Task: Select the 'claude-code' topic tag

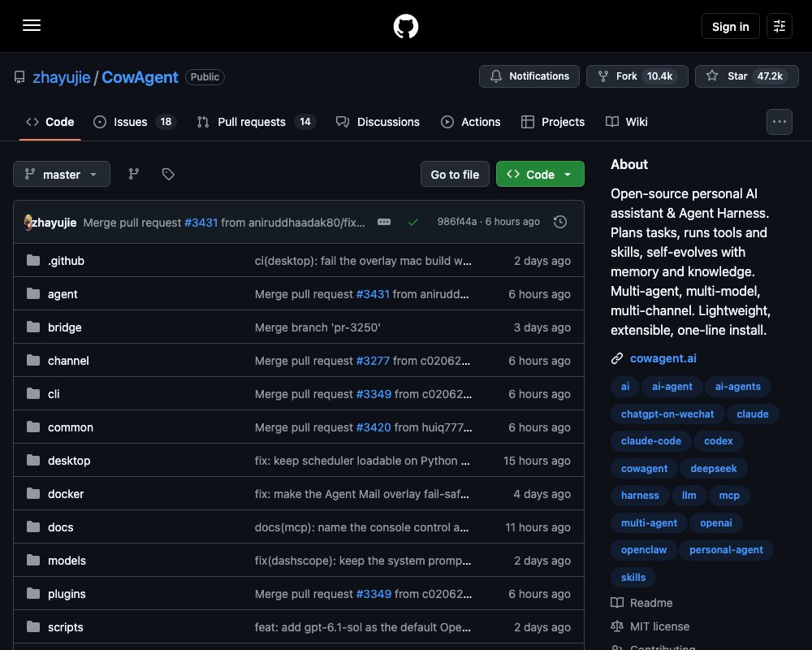Action: click(651, 440)
